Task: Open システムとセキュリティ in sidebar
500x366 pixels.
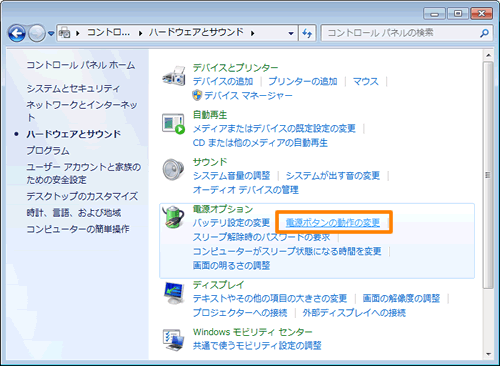Action: (73, 89)
